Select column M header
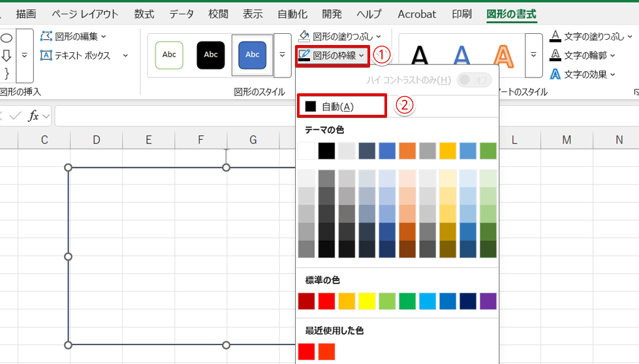The height and width of the screenshot is (364, 639). 567,140
